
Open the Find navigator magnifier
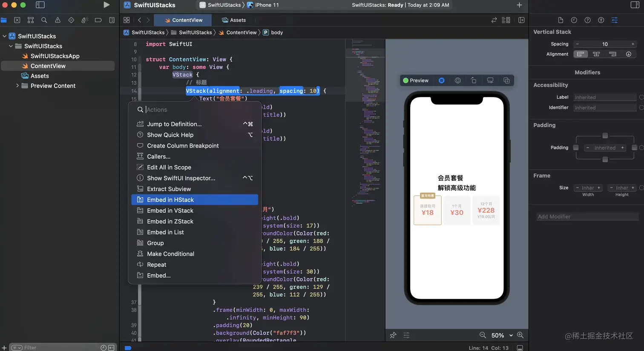click(x=44, y=20)
